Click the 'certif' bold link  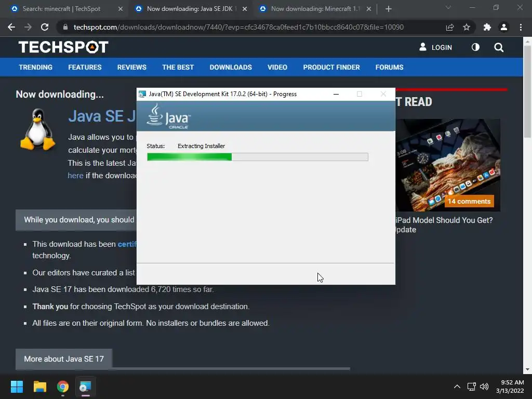[127, 244]
